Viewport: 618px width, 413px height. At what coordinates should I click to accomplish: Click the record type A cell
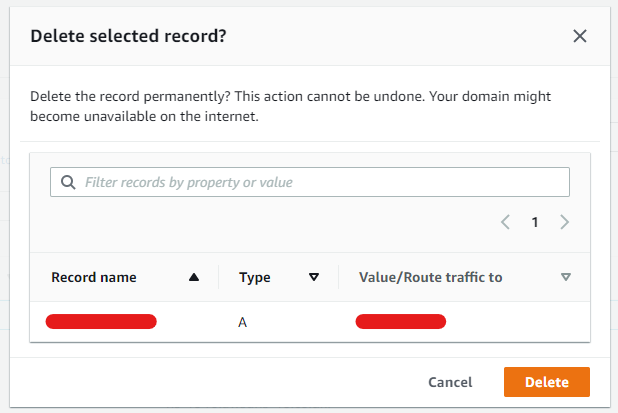tap(242, 322)
